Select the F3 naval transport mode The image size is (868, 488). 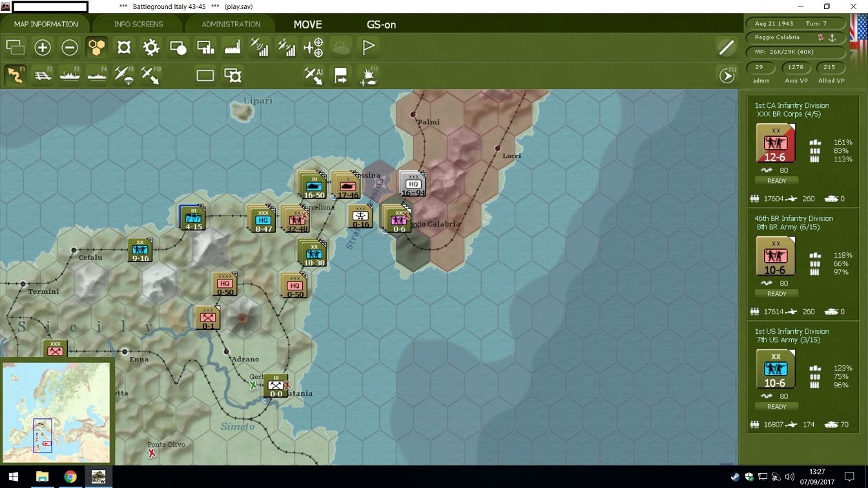coord(70,75)
